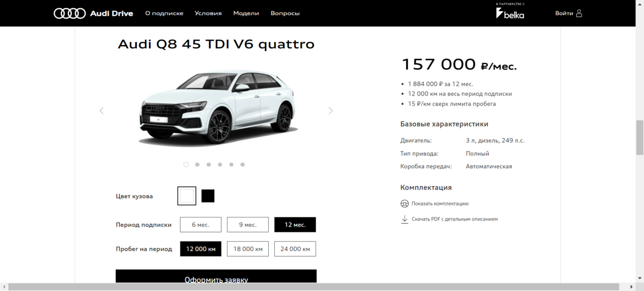Choose 6 мес. subscription period
This screenshot has width=644, height=291.
[201, 224]
